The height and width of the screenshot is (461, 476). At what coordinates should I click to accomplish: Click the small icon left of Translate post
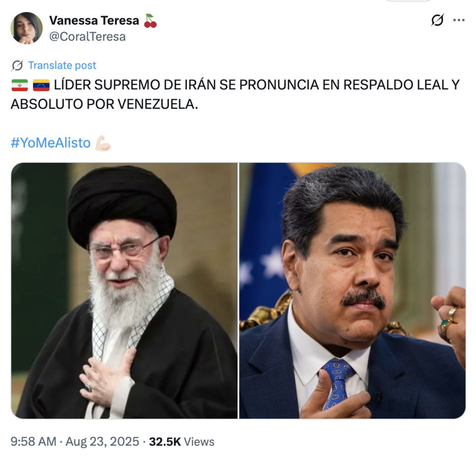(x=17, y=65)
